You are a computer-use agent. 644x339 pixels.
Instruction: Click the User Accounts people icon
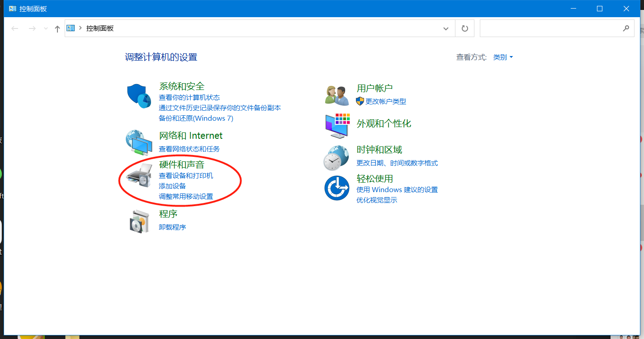337,95
